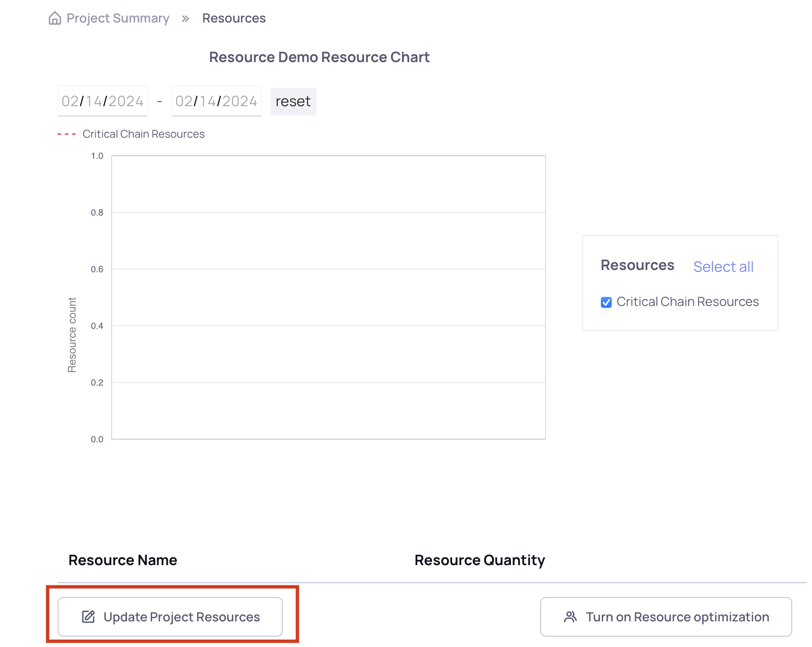This screenshot has width=812, height=647.
Task: Click the Resource Demo Resource Chart title
Action: pyautogui.click(x=320, y=57)
